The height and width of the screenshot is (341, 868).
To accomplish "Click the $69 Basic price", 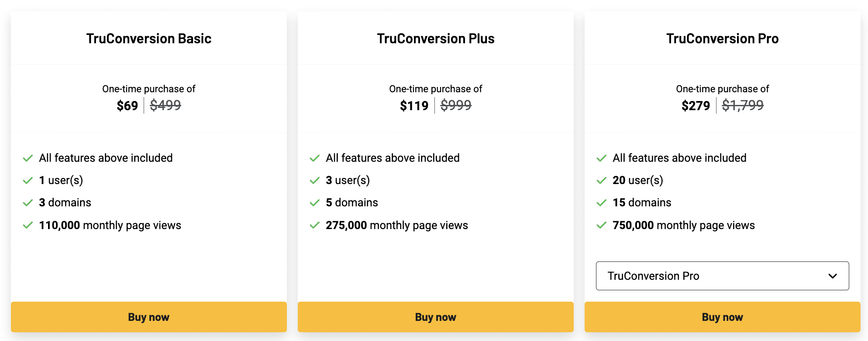I will pyautogui.click(x=127, y=106).
